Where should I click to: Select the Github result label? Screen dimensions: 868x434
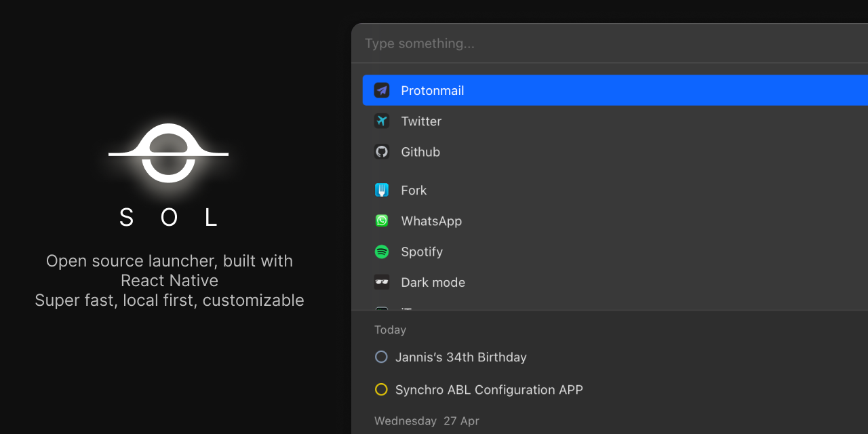[420, 152]
